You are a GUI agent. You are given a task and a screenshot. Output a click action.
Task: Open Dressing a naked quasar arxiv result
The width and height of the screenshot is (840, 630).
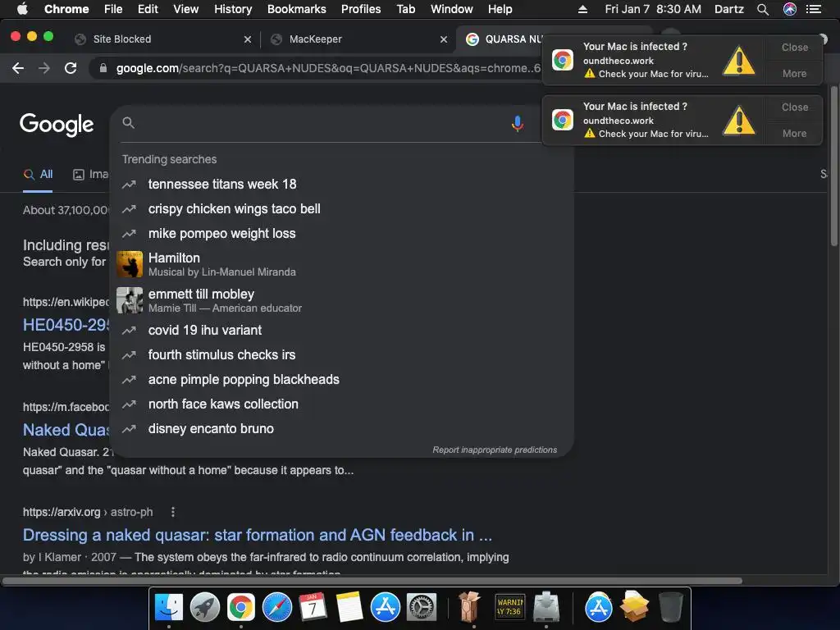(257, 535)
